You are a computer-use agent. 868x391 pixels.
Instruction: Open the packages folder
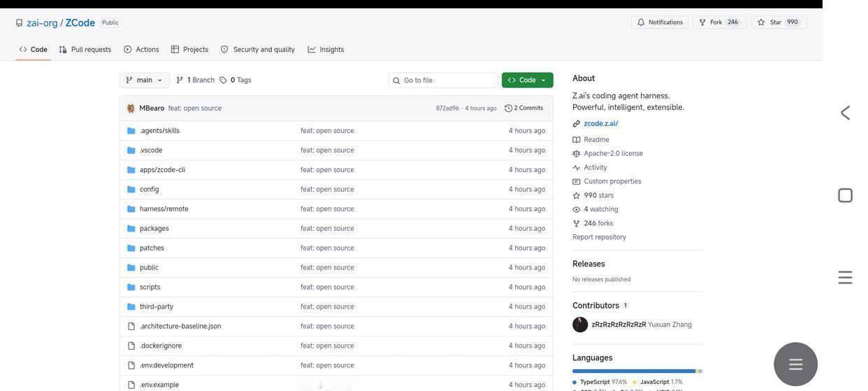154,229
